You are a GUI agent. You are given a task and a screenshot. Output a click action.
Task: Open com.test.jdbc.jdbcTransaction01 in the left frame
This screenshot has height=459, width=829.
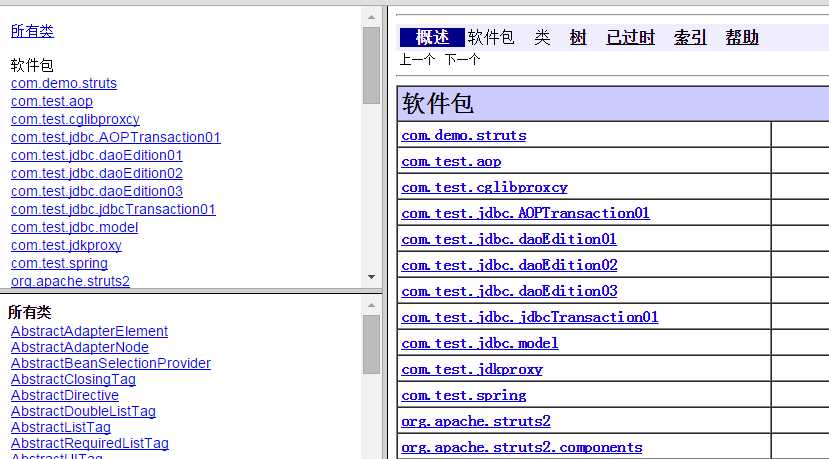113,209
